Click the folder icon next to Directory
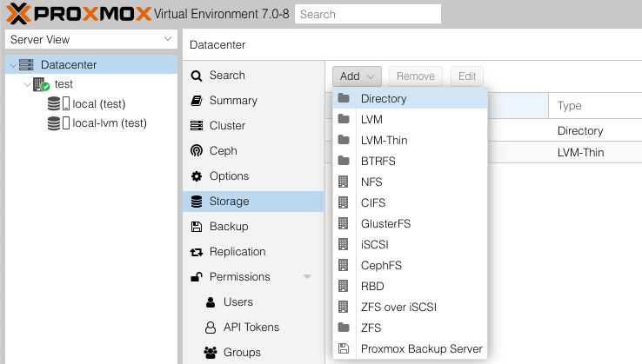 point(344,98)
